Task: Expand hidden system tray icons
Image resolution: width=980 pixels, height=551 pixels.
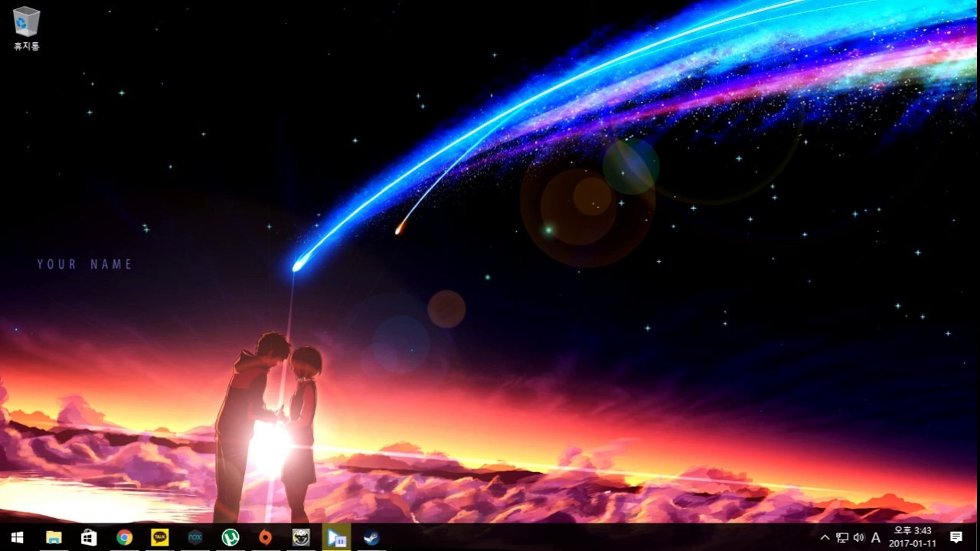Action: (x=825, y=538)
